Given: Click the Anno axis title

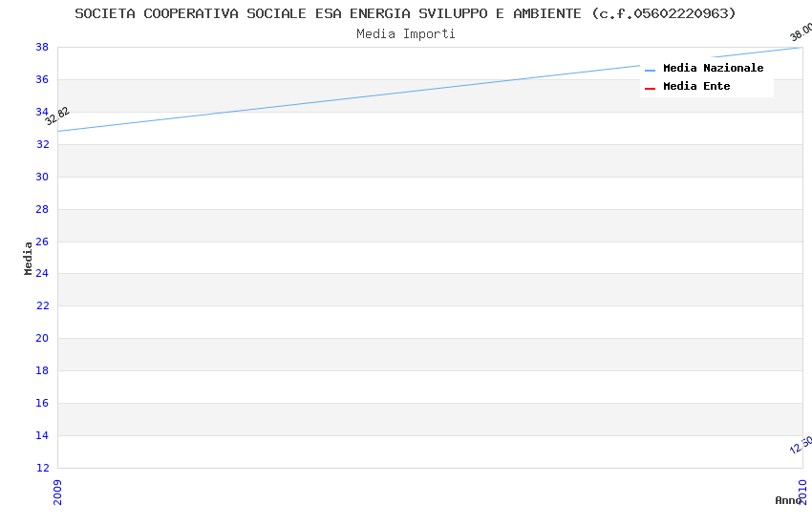Looking at the screenshot, I should tap(787, 500).
